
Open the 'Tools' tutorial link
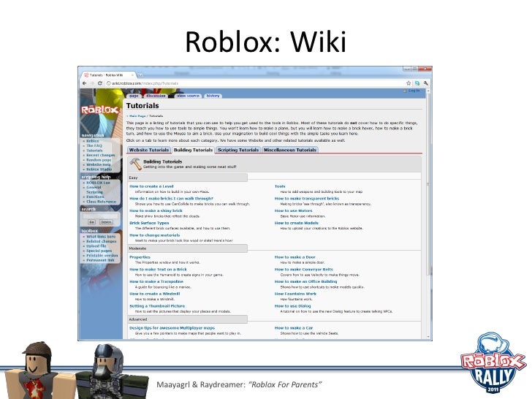(280, 186)
